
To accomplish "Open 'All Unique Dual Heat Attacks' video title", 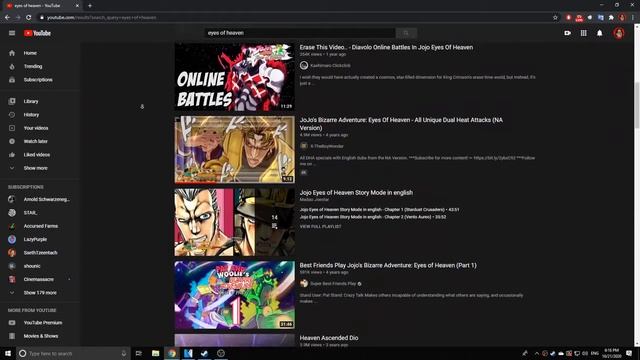I will (x=401, y=124).
